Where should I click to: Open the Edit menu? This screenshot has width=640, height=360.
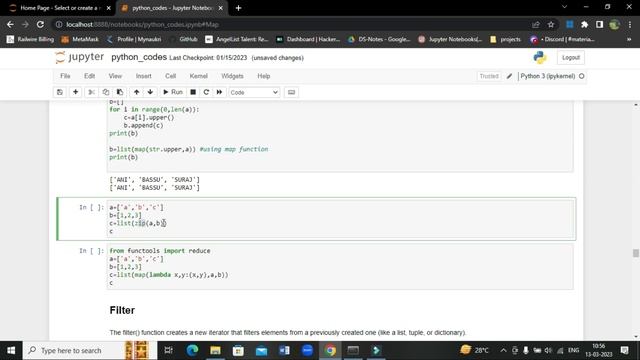89,76
